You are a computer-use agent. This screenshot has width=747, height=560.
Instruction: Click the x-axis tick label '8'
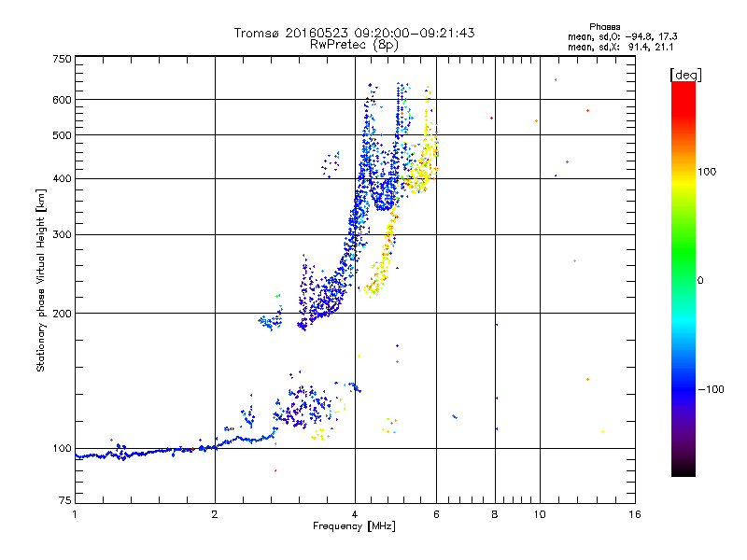(495, 514)
